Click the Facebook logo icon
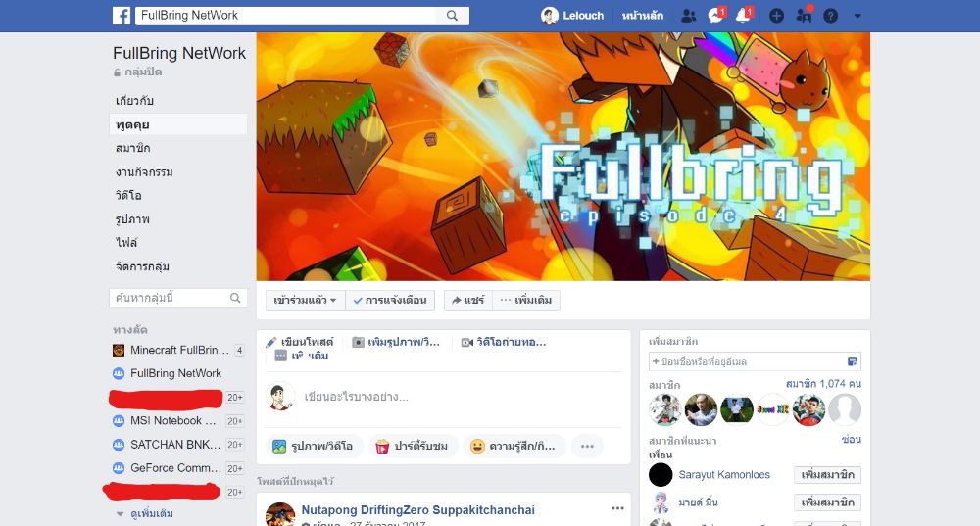980x526 pixels. coord(122,16)
